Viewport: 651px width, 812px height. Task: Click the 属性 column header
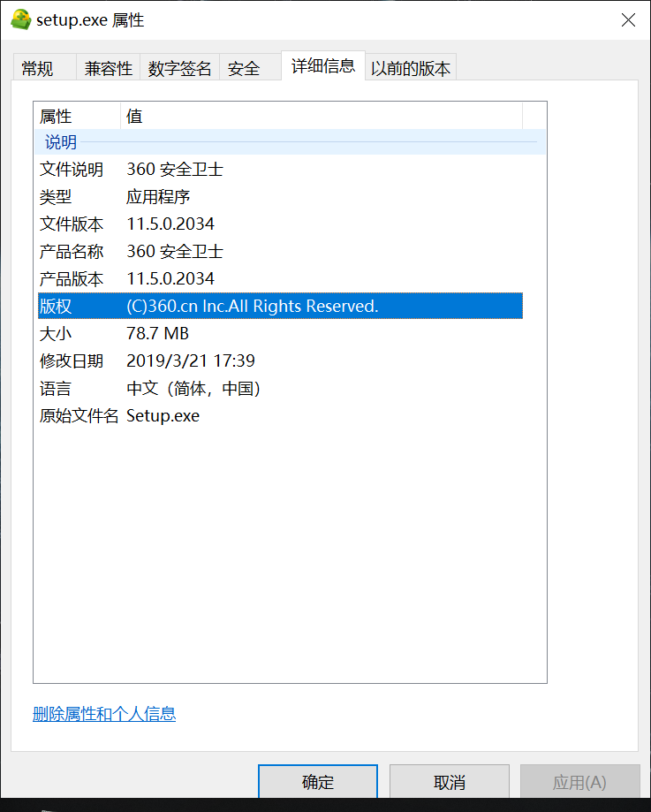click(77, 116)
